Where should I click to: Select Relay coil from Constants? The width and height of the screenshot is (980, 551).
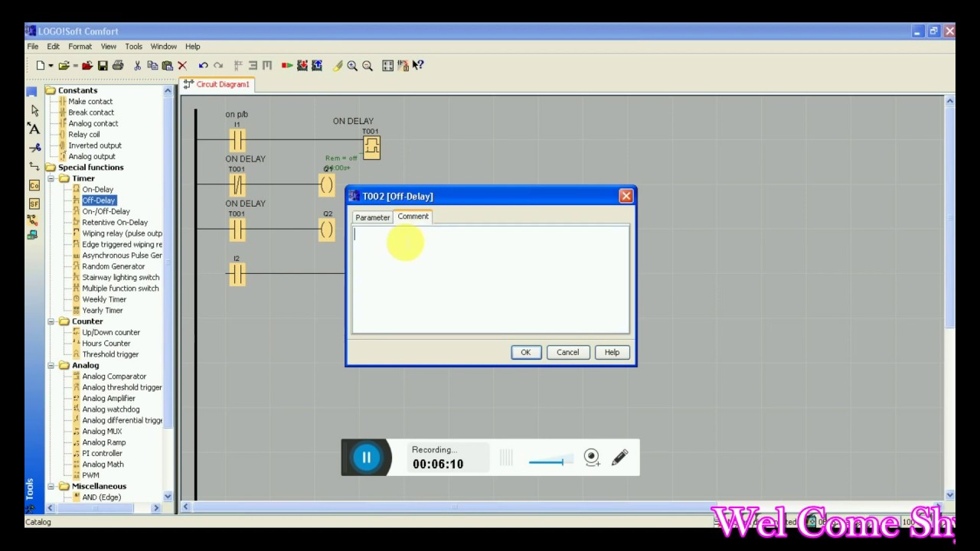[84, 134]
